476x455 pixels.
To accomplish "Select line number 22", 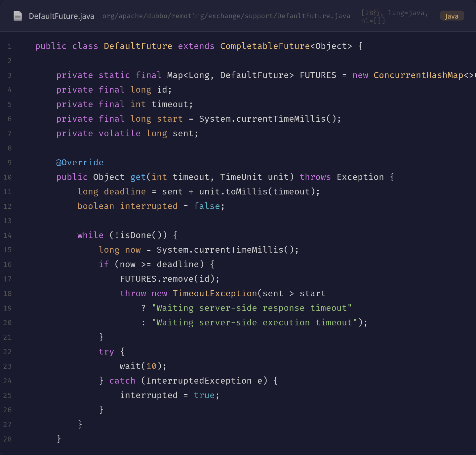I will (x=7, y=352).
